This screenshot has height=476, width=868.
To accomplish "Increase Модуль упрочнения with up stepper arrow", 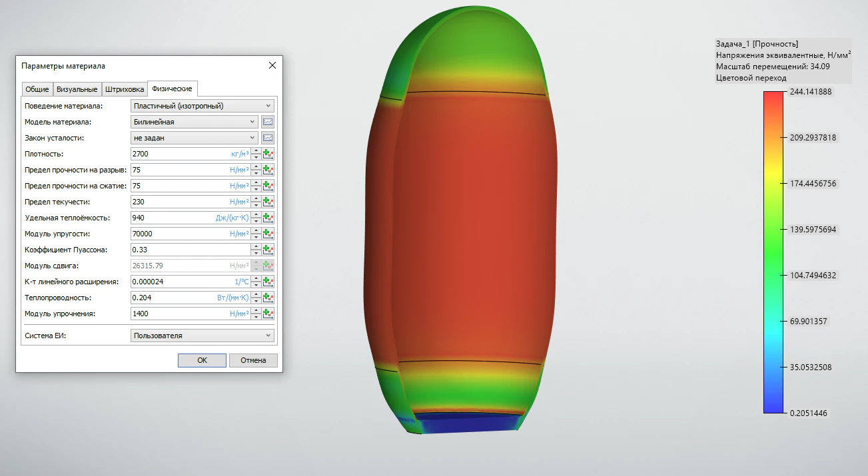I will click(256, 311).
